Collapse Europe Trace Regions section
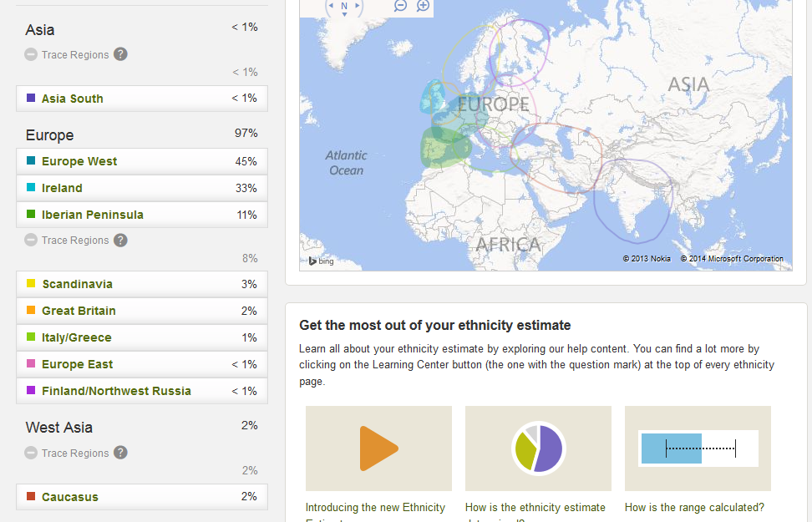The width and height of the screenshot is (812, 522). pos(31,240)
